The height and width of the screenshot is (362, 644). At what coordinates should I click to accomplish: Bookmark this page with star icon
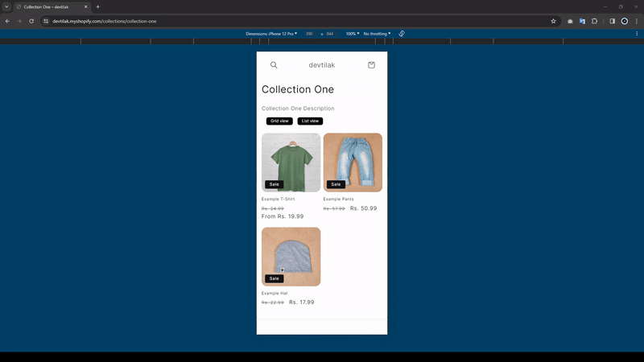(553, 21)
